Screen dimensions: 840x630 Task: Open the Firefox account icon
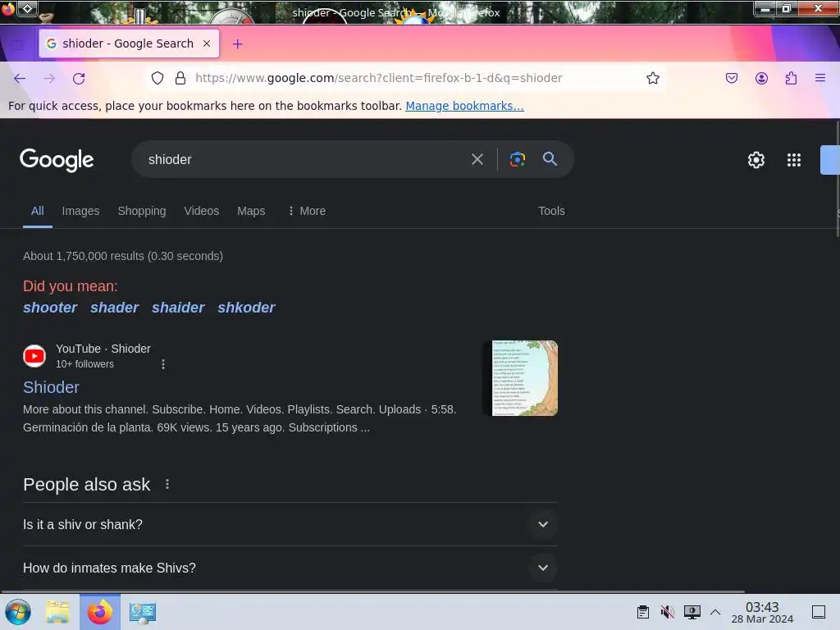tap(761, 78)
